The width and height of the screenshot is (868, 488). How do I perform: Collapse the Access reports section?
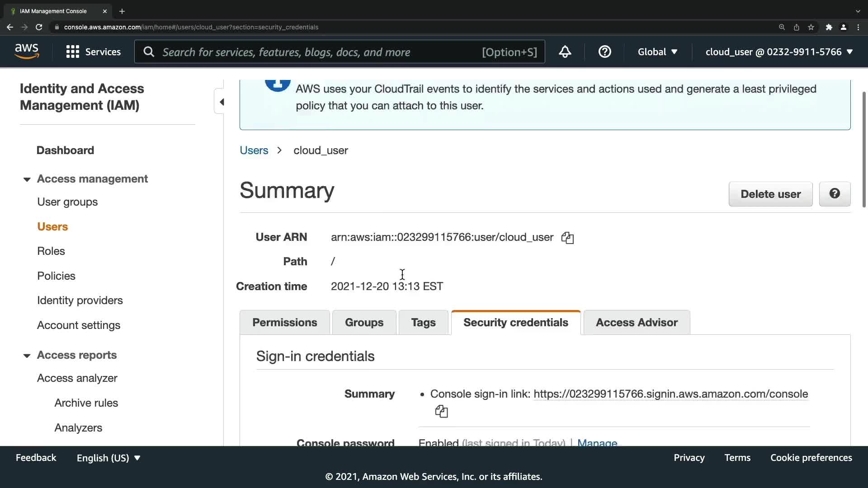27,356
